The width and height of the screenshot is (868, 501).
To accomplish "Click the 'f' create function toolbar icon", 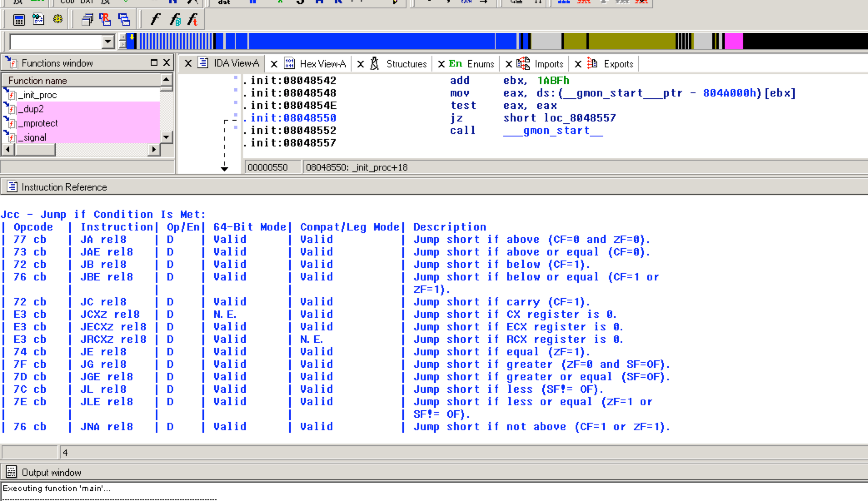I will [x=155, y=19].
